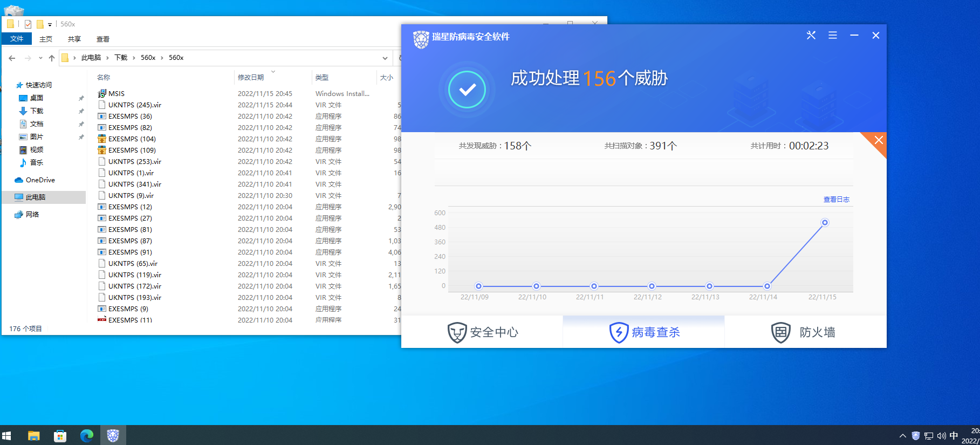Viewport: 980px width, 445px height.
Task: Open the 查看日志 log link
Action: point(837,200)
